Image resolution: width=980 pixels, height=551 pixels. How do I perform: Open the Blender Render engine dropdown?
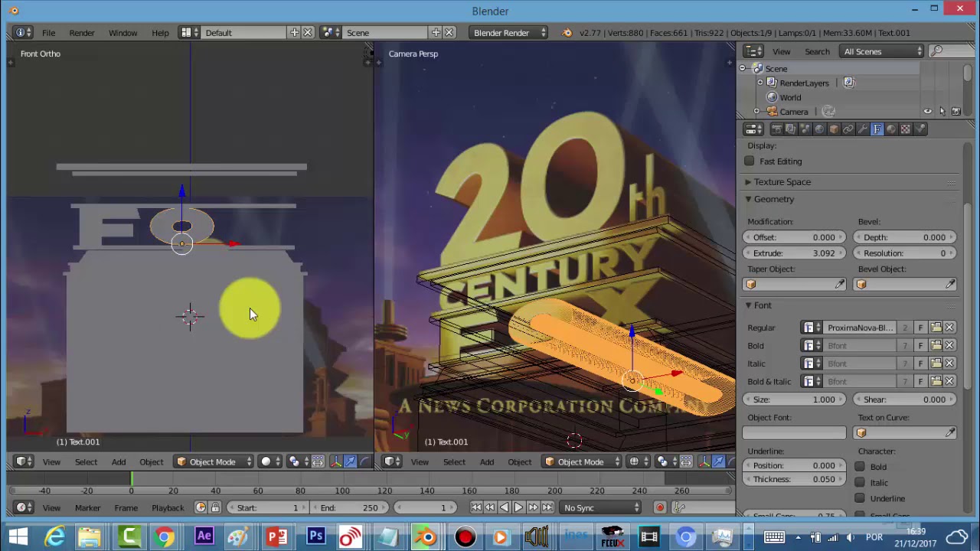[509, 33]
